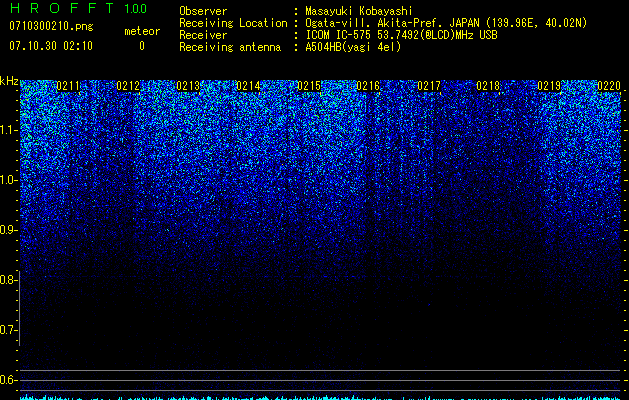
Task: Click the Receiving Location label
Action: 233,23
